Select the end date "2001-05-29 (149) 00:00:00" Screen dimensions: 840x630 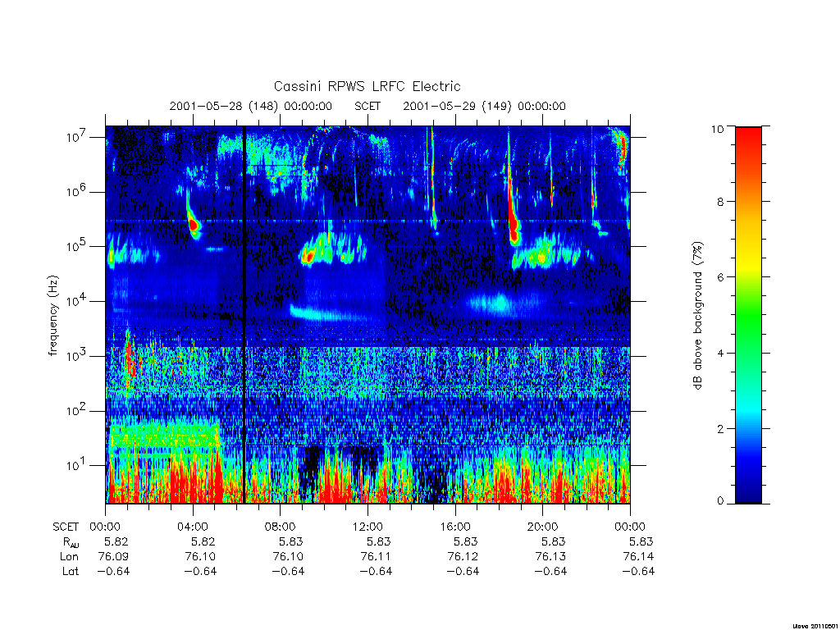click(484, 106)
